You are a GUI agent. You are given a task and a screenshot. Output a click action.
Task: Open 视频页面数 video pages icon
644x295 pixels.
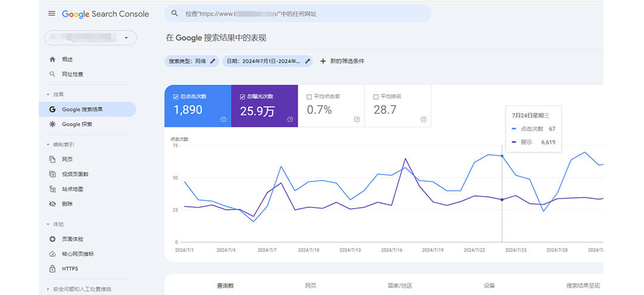52,174
